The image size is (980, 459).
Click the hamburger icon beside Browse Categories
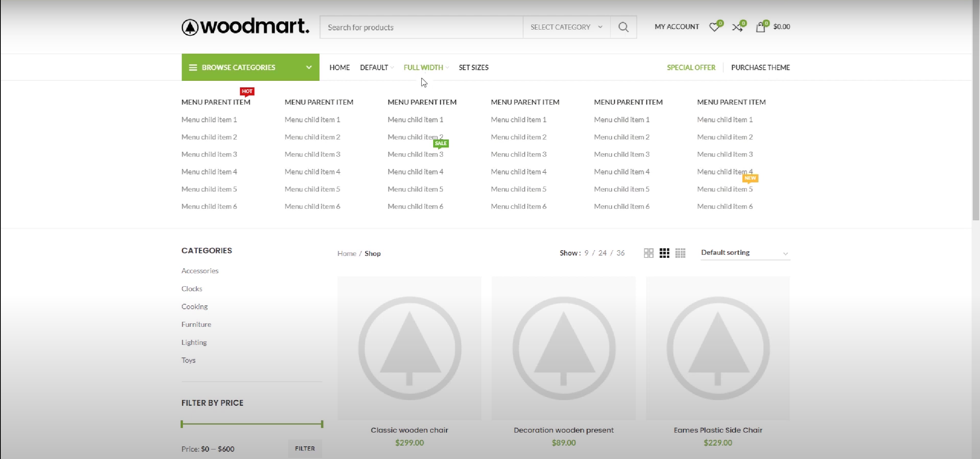click(x=193, y=67)
